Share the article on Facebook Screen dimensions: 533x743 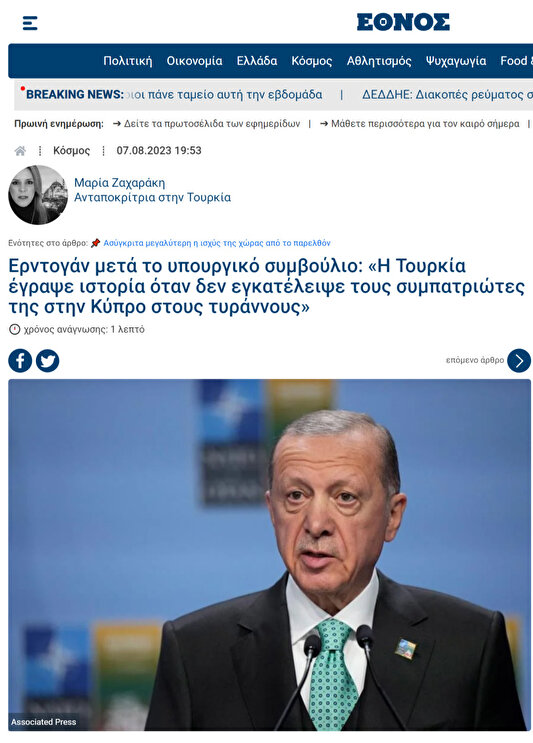20,361
